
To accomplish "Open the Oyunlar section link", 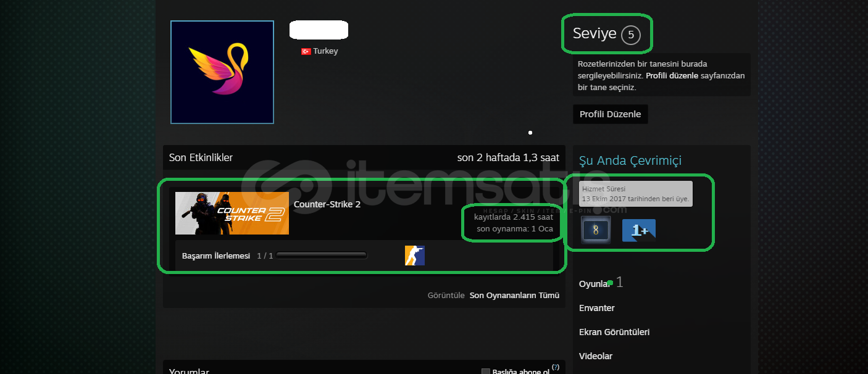I will pos(595,284).
